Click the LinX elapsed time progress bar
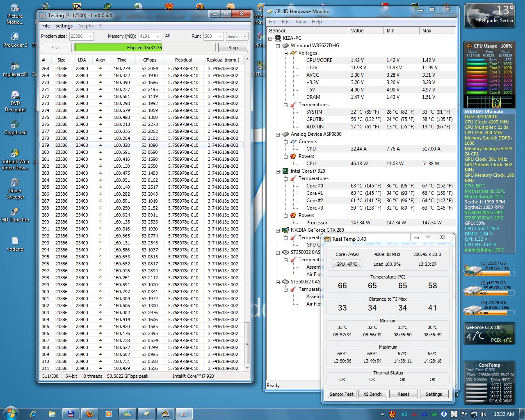 pos(145,48)
